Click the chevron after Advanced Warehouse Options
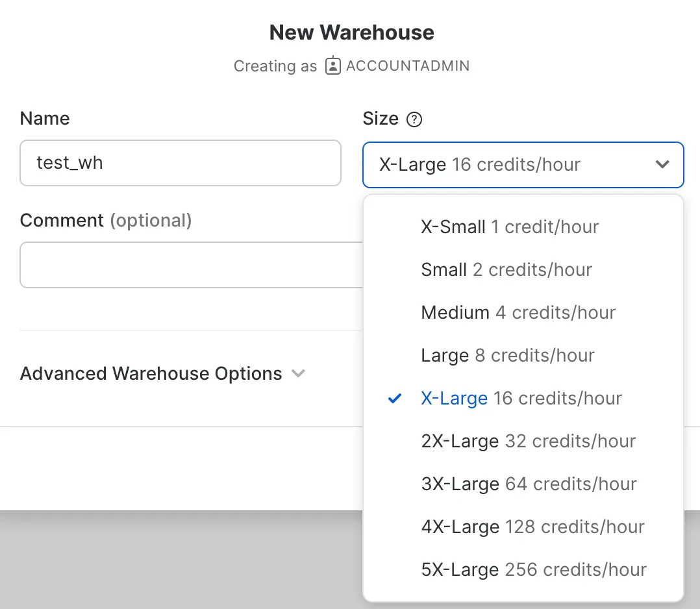Viewport: 700px width, 609px height. [x=298, y=374]
